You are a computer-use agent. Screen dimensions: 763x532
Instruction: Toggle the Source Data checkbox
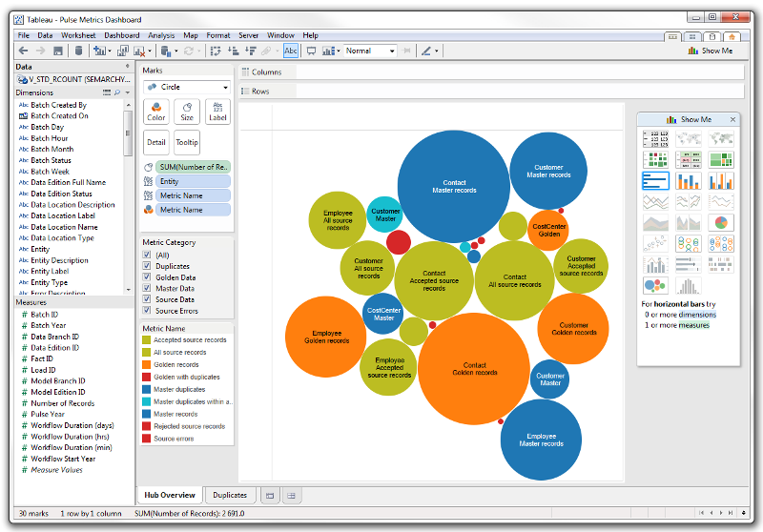pos(147,299)
